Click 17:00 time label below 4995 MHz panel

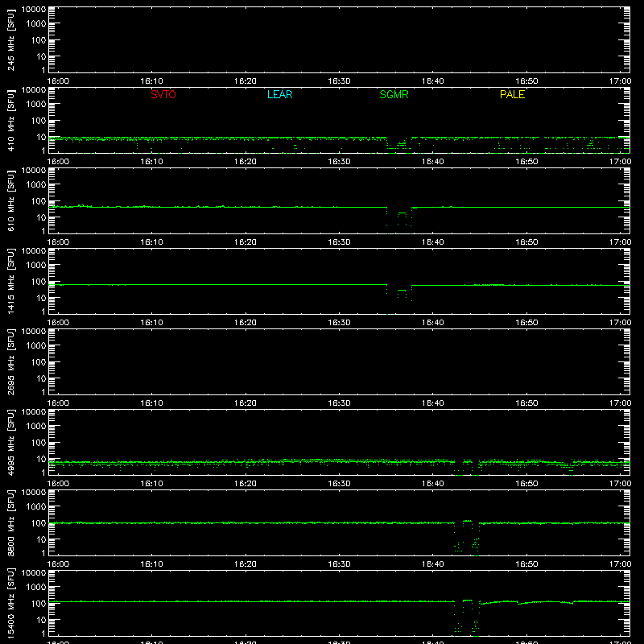(620, 484)
